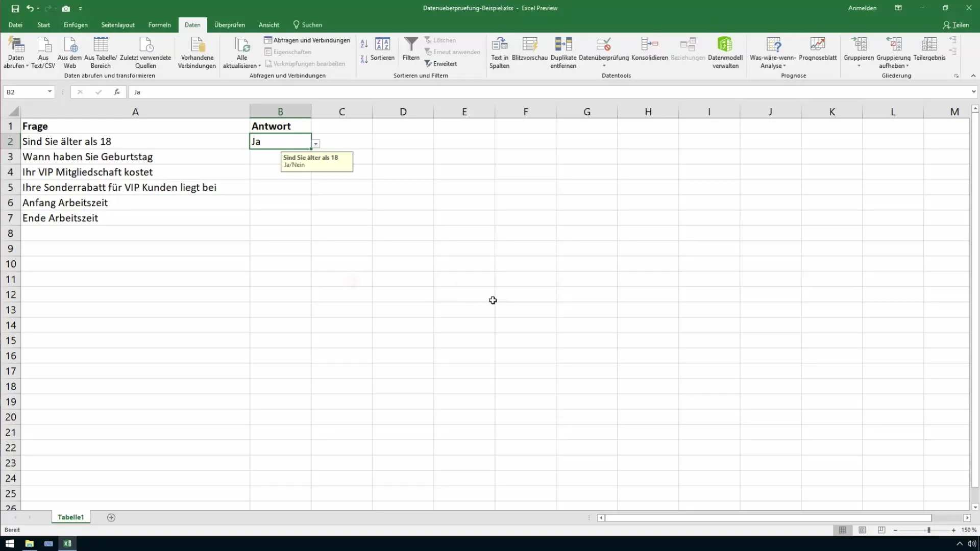
Task: Click the insert function fx icon
Action: pos(117,92)
